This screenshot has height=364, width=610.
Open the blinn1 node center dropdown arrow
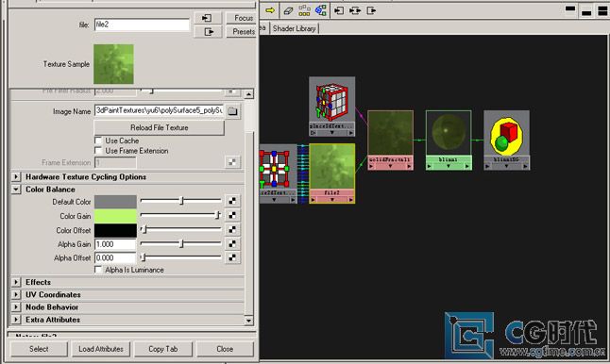coord(449,166)
